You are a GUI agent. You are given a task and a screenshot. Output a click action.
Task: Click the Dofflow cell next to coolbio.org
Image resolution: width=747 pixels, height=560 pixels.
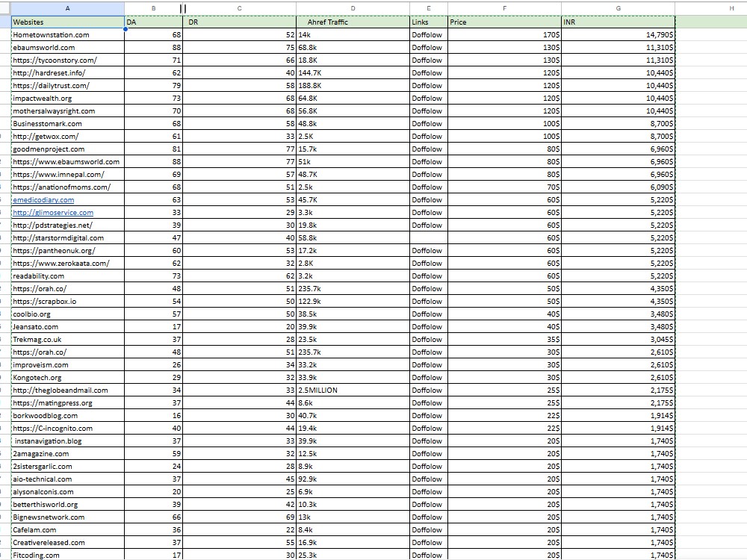point(427,314)
